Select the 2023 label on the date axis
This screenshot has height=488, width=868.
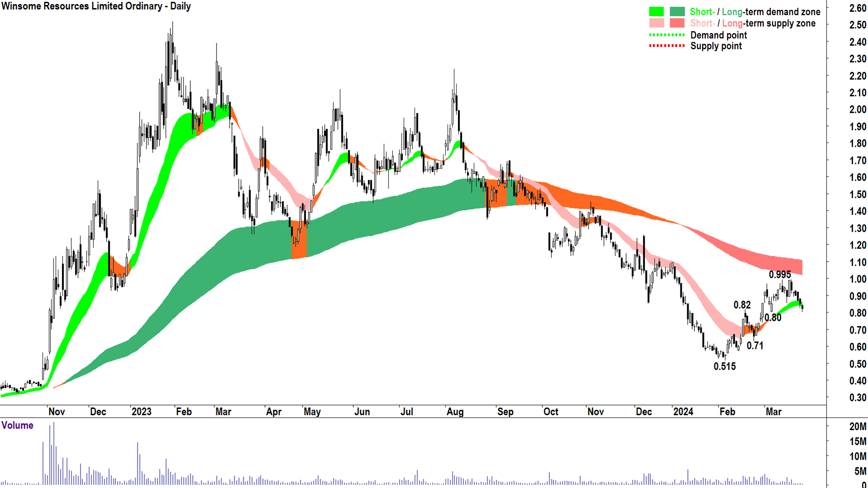coord(142,412)
